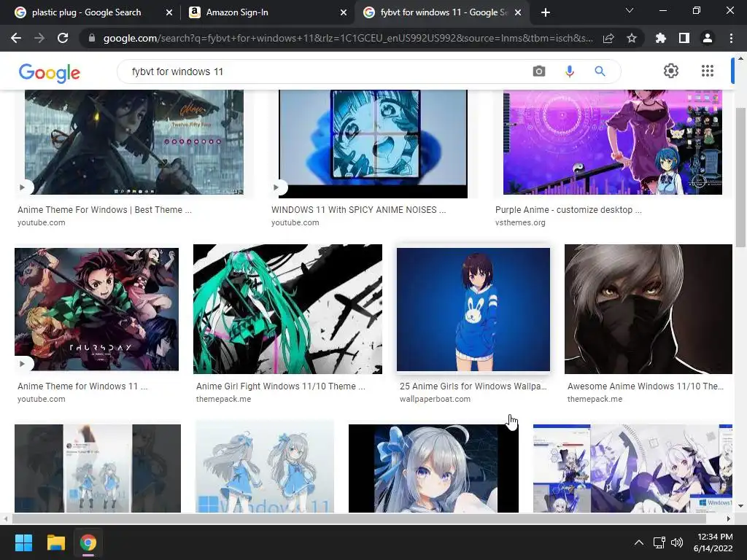
Task: Reload the current page
Action: (x=63, y=38)
